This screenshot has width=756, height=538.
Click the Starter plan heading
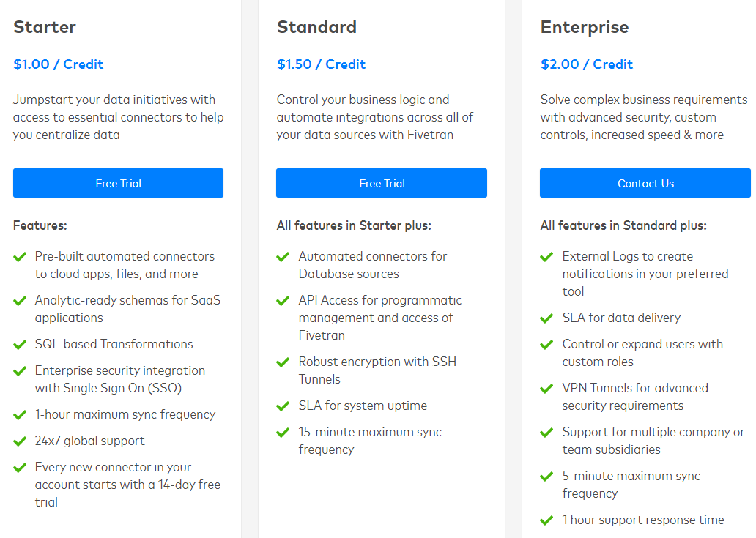click(45, 27)
